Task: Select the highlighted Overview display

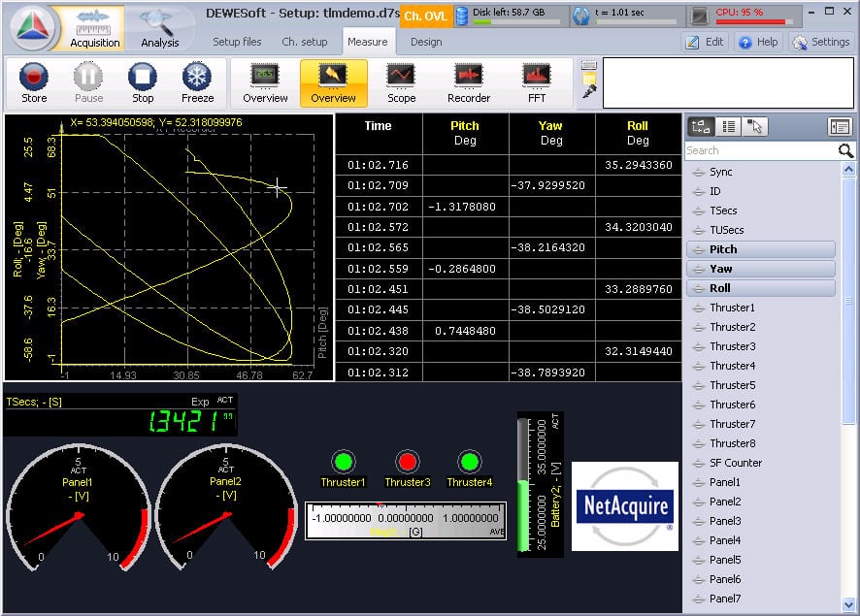Action: 334,83
